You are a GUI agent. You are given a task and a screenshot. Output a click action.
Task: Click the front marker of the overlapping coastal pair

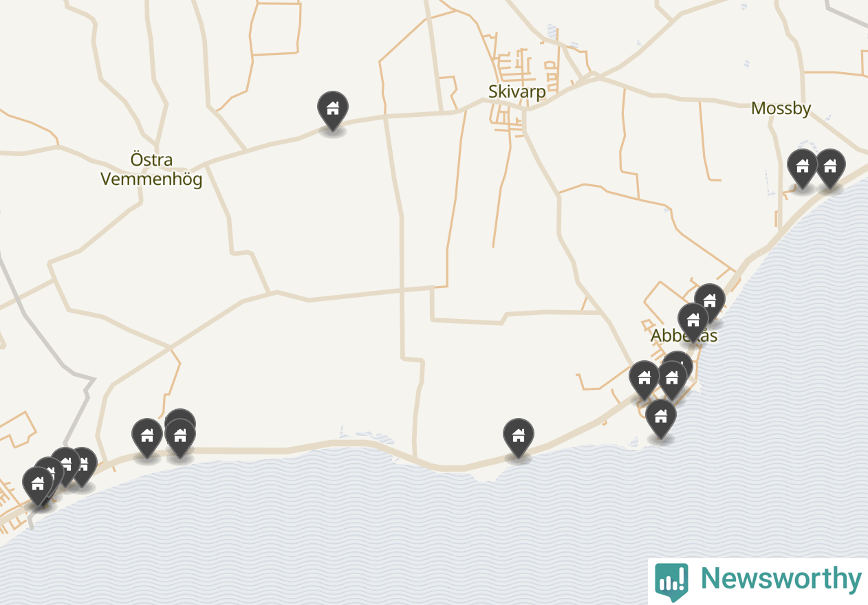point(180,437)
